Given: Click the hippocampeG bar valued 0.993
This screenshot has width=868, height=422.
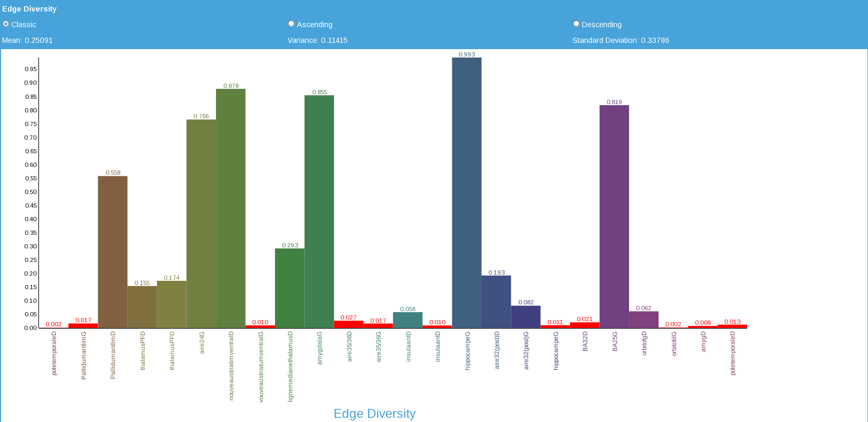Looking at the screenshot, I should pyautogui.click(x=467, y=193).
